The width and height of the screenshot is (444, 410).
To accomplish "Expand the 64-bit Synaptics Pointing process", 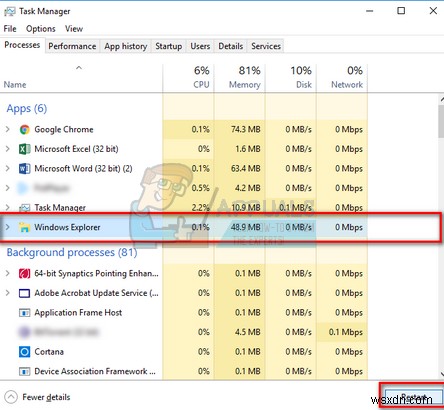I will (8, 273).
